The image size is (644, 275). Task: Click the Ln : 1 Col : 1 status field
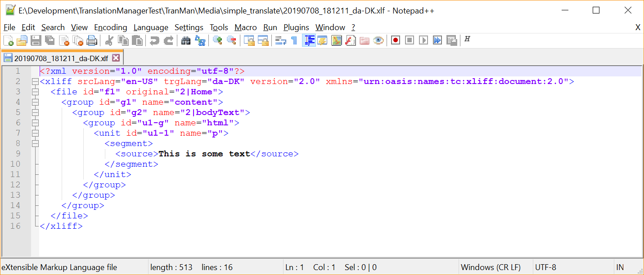tap(370, 267)
